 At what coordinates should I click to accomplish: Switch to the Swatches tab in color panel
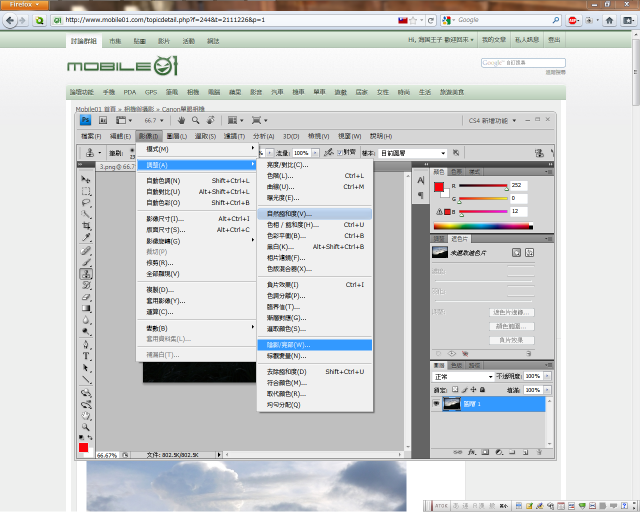pos(456,172)
